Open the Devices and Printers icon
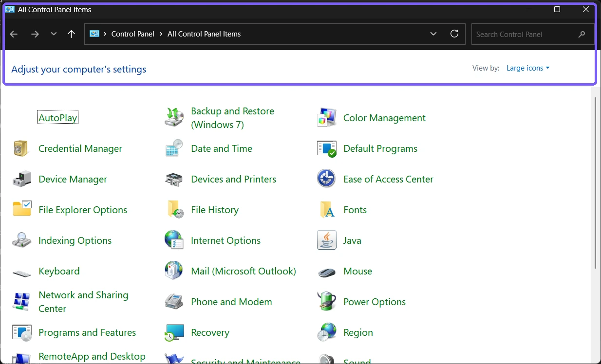Screen dimensions: 601x364 point(174,179)
